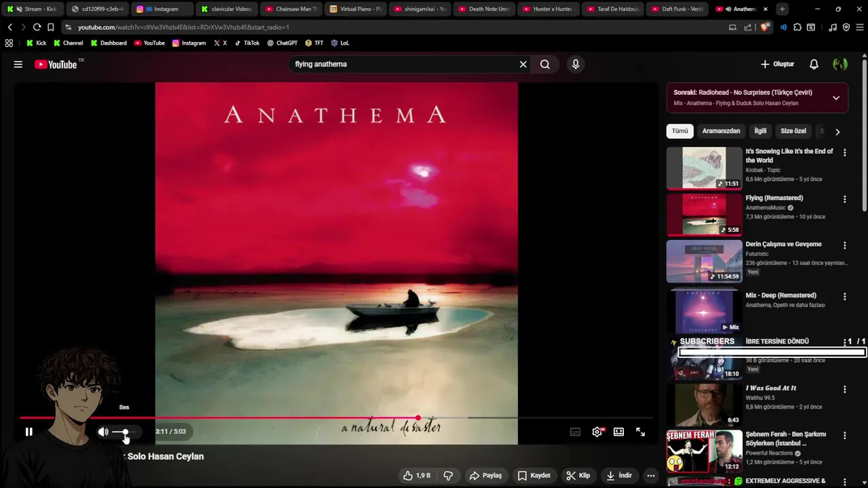Switch to the Death Note tab

tap(484, 9)
